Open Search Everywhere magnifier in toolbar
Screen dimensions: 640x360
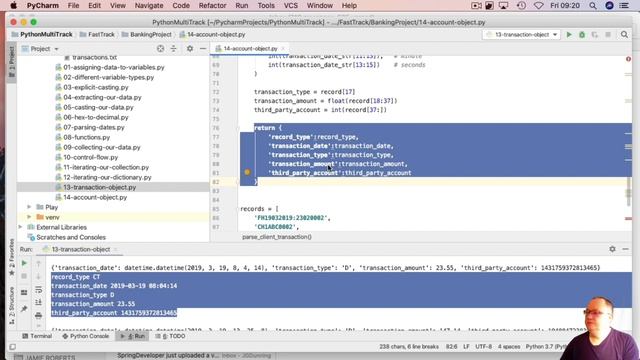click(x=624, y=35)
